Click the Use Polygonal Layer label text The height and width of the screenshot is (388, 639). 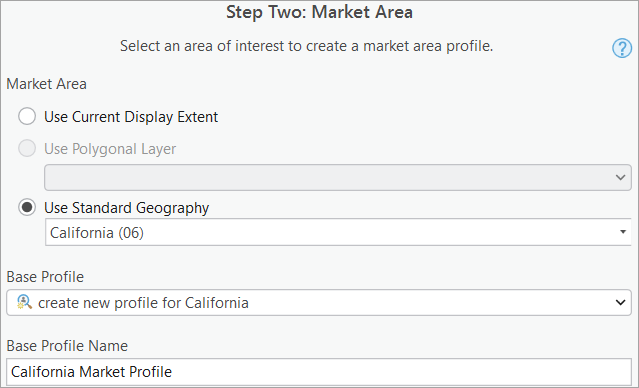110,149
